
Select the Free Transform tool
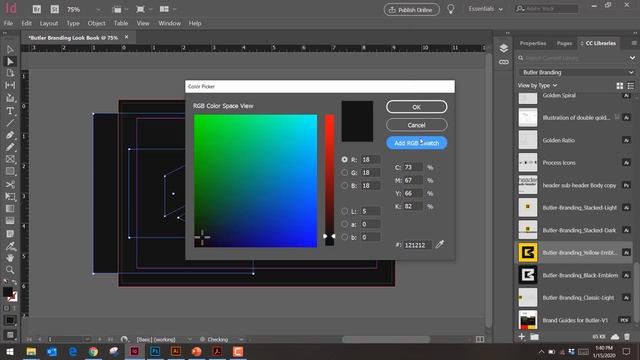click(x=10, y=197)
